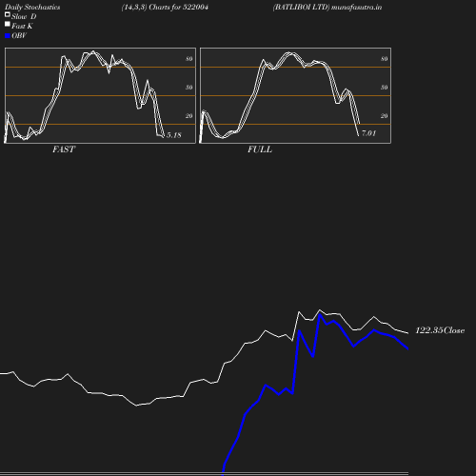Click the Fast K legend swatch

8,24
